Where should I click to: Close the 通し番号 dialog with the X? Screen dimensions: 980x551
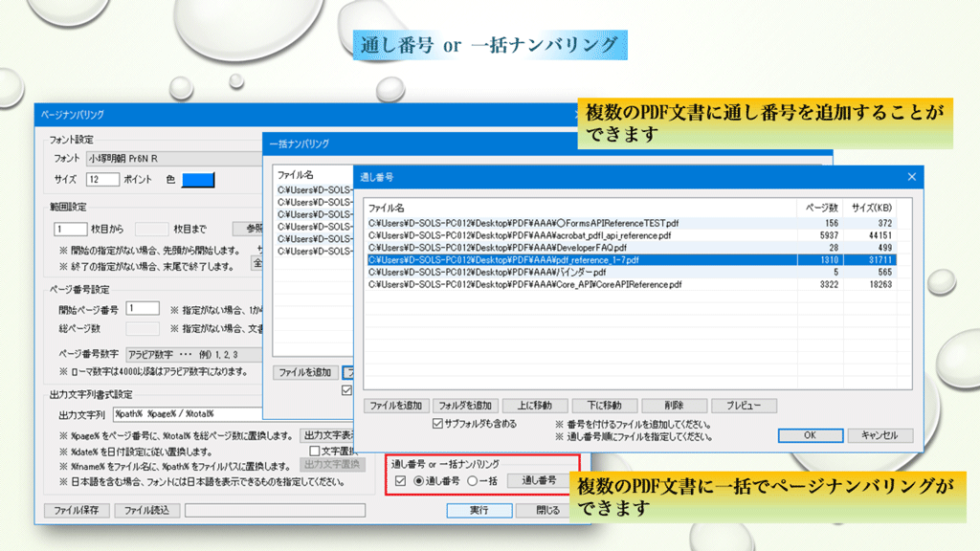(910, 177)
